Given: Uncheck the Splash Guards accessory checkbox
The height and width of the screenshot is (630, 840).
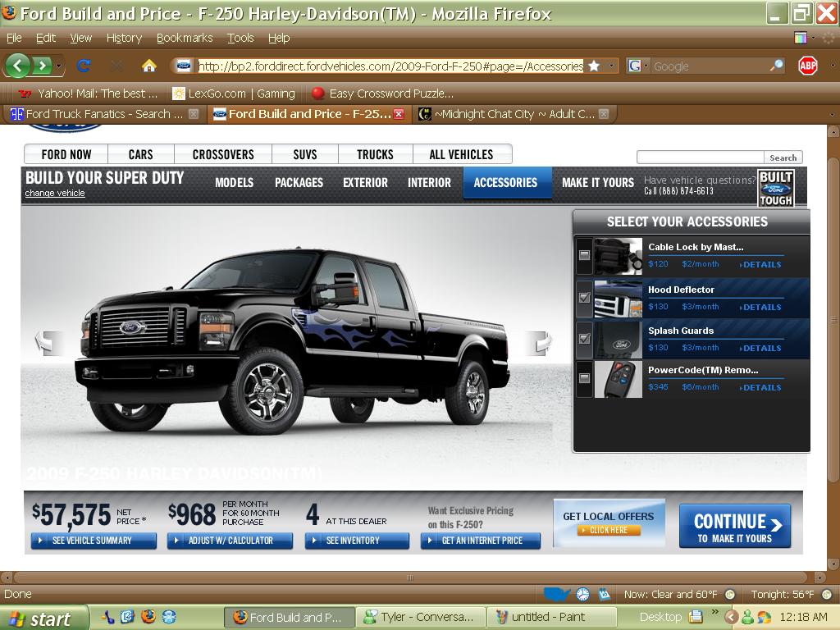Looking at the screenshot, I should 584,339.
